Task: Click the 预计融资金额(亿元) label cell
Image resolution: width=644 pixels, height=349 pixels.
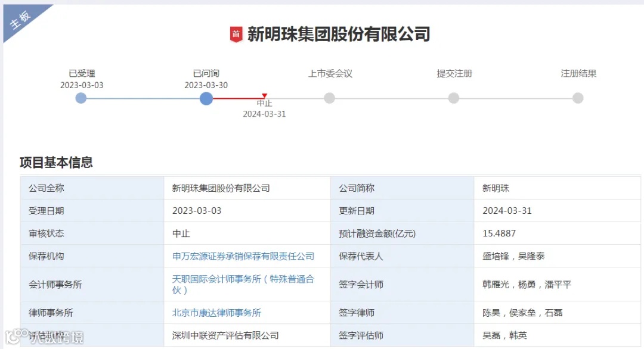Action: point(402,233)
